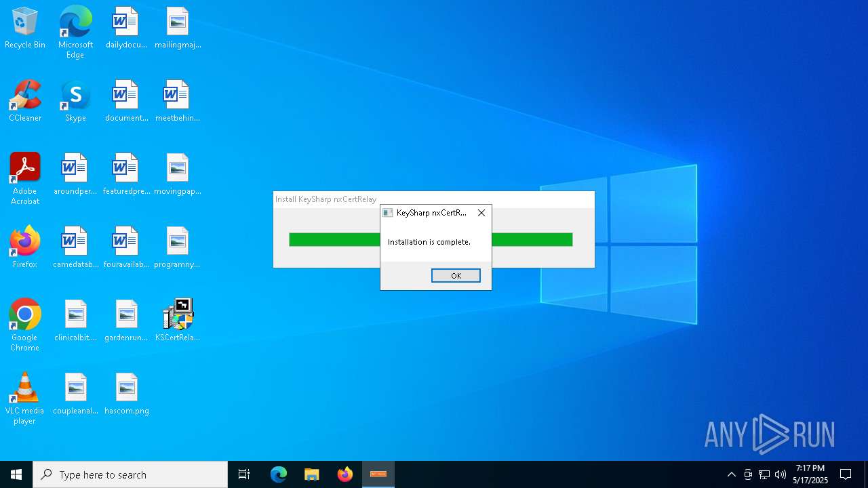
Task: Select the aroundper... Word file icon
Action: [75, 175]
